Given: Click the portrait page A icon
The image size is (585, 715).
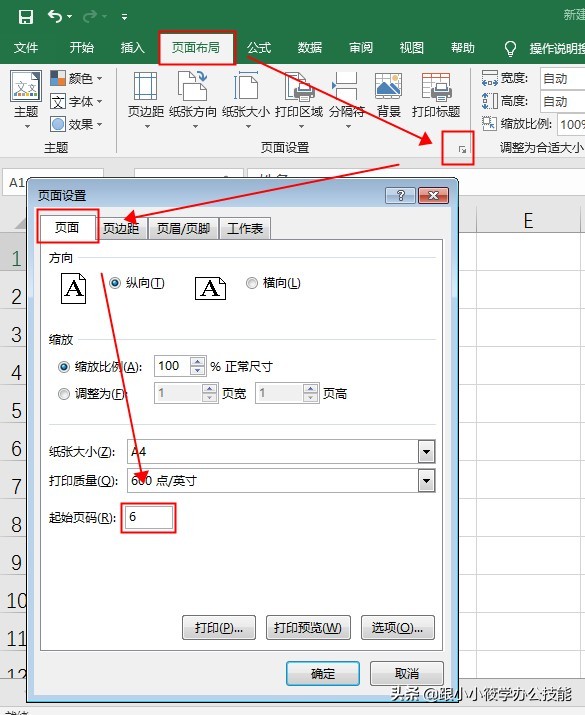Looking at the screenshot, I should tap(73, 288).
